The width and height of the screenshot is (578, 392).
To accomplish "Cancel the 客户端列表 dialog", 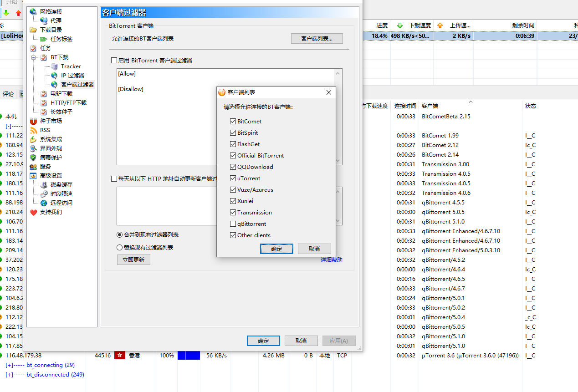I will point(314,249).
